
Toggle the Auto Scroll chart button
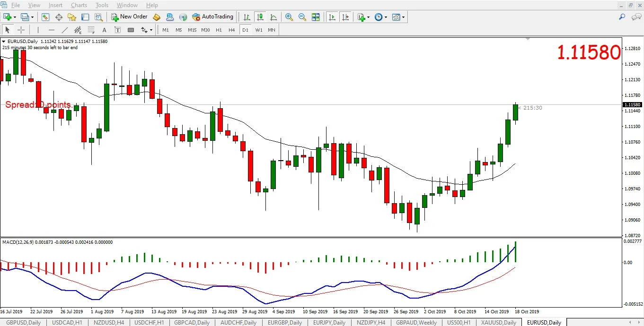[x=332, y=17]
